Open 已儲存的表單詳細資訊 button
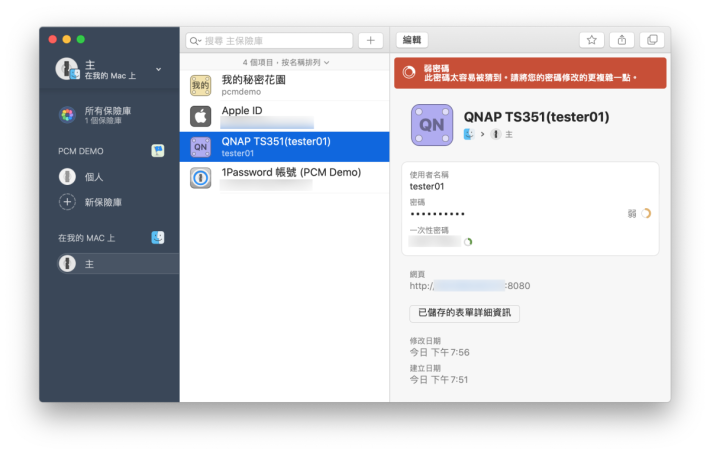This screenshot has width=710, height=454. (x=464, y=313)
